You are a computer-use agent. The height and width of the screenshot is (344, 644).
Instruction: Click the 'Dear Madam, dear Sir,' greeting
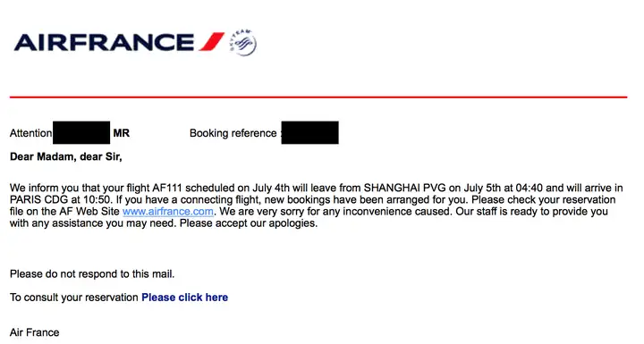66,157
